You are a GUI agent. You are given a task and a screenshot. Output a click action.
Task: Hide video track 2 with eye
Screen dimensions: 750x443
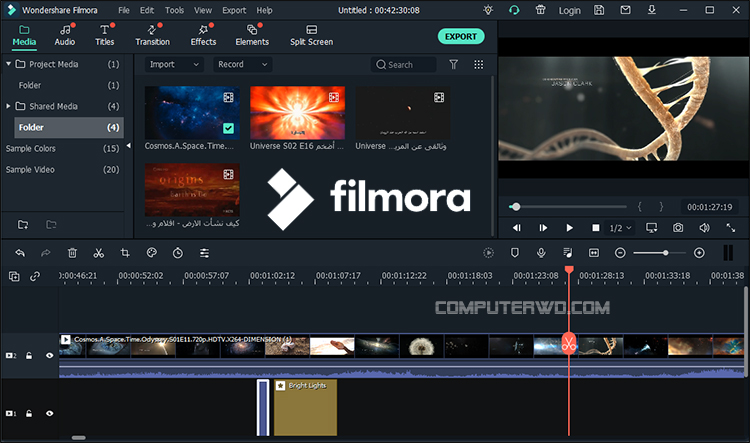coord(49,355)
